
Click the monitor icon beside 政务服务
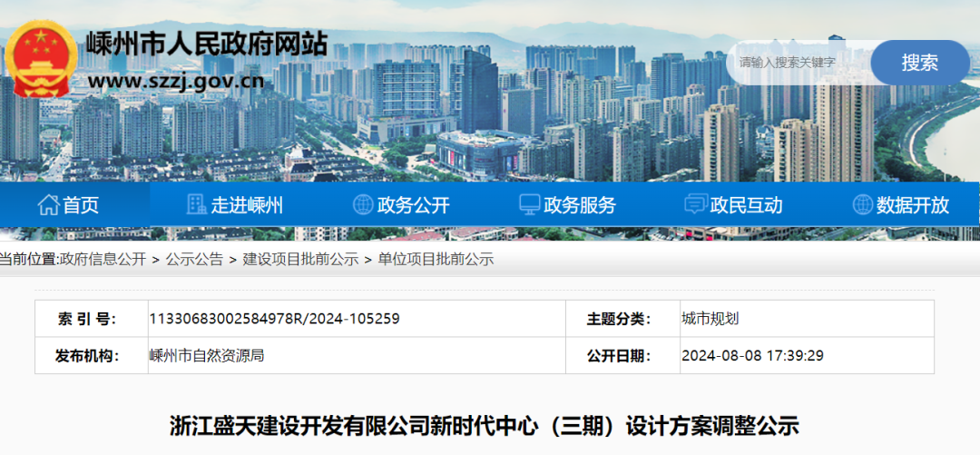(529, 205)
